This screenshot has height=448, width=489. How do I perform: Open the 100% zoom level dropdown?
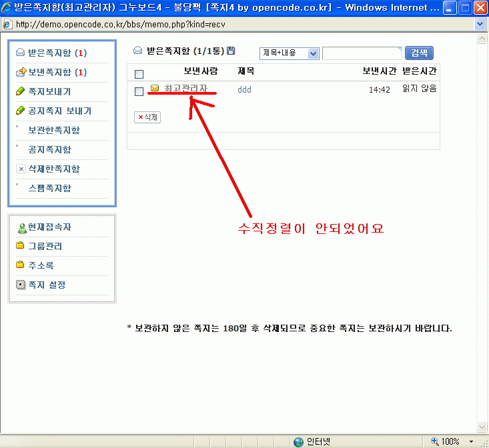472,441
